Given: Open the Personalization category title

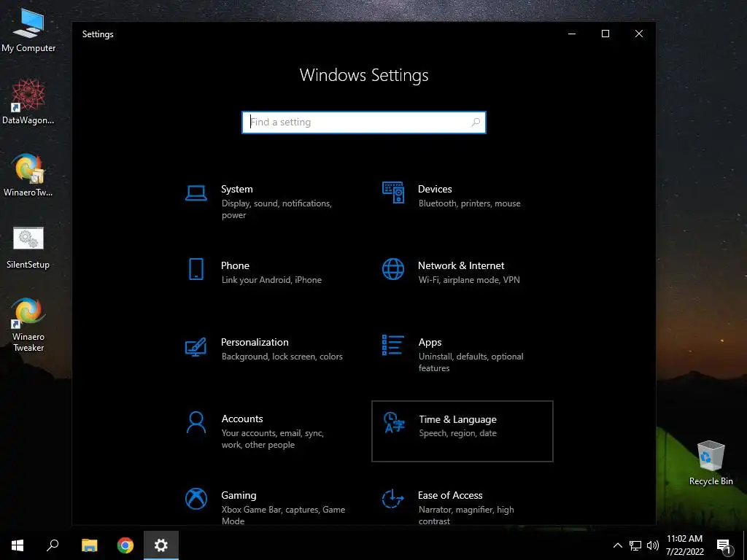Looking at the screenshot, I should [255, 343].
